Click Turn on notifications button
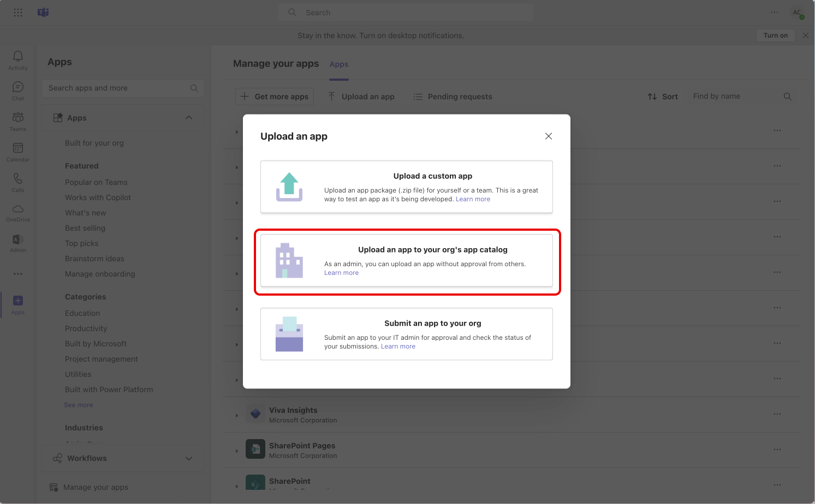This screenshot has height=504, width=815. pos(775,35)
